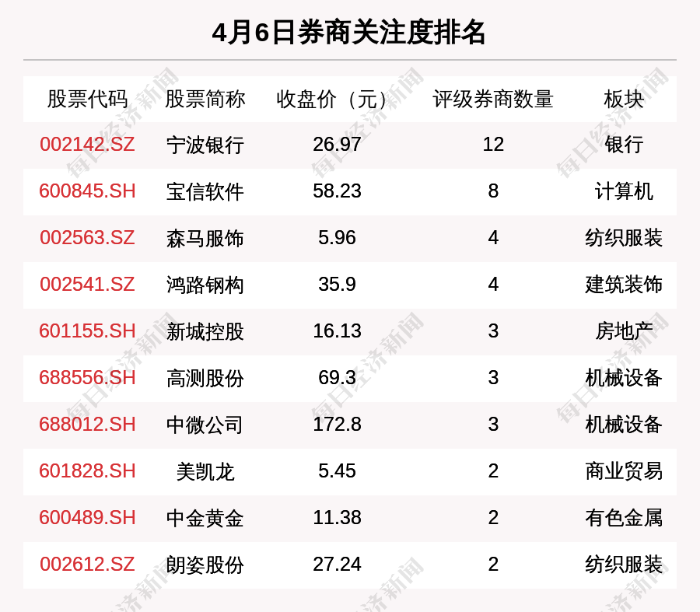Click sector 机械设备 in 高测股份 row
Screen dimensions: 700x612
pos(624,379)
